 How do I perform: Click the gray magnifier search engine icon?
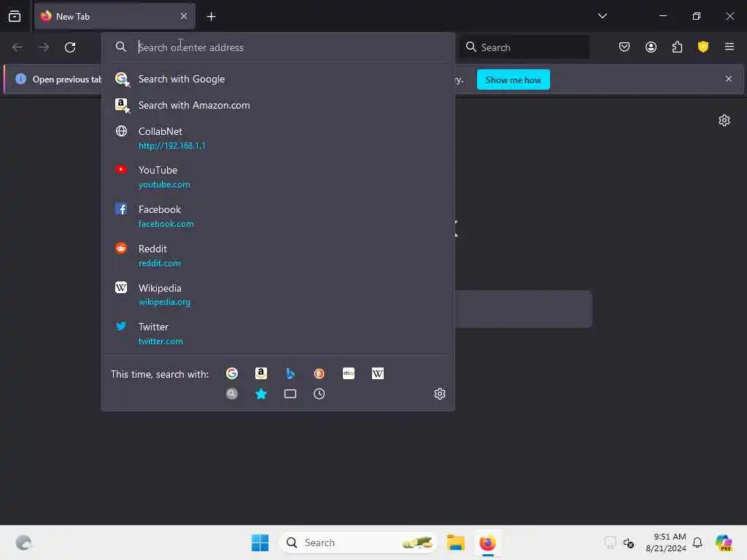(x=232, y=394)
